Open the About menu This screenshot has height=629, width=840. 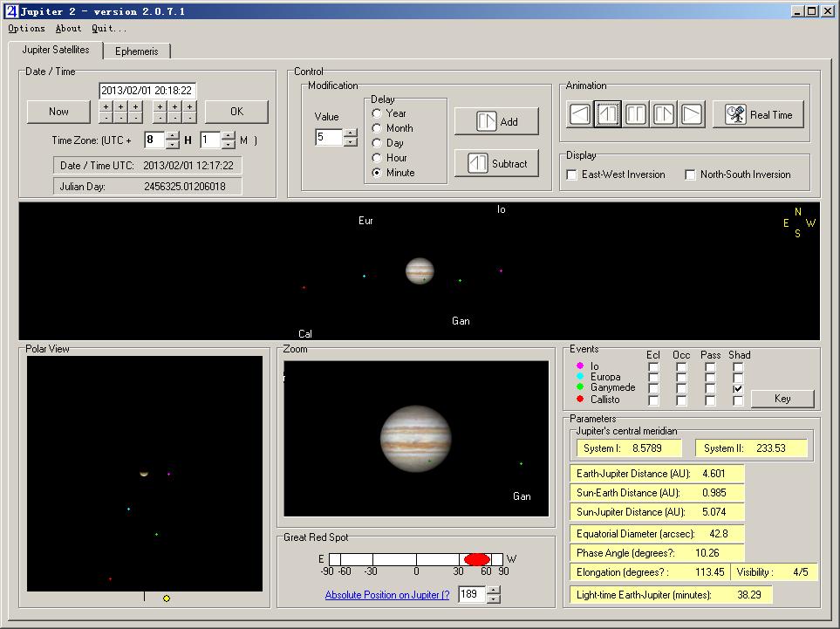pyautogui.click(x=68, y=29)
